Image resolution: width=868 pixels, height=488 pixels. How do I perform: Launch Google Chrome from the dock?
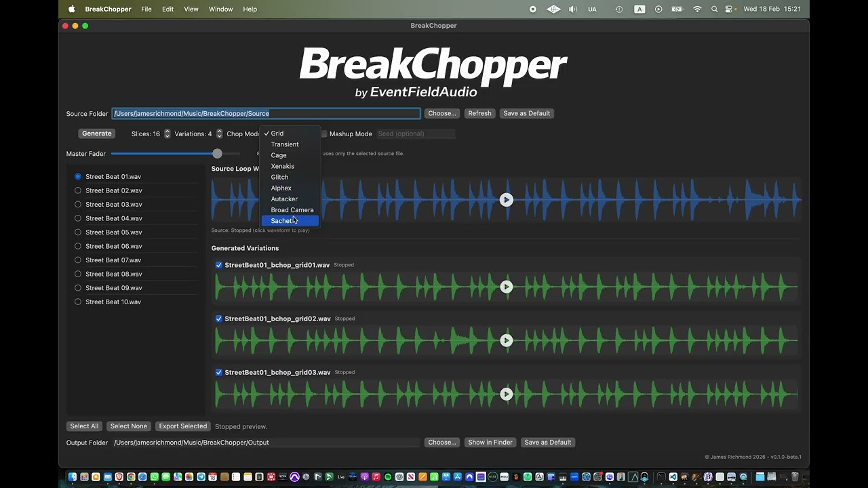(131, 477)
